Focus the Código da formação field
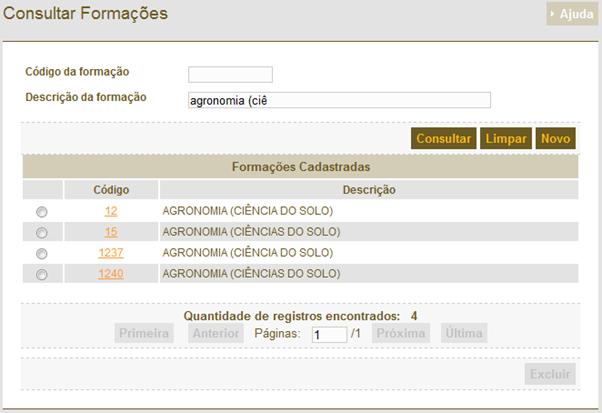Viewport: 602px width, 413px height. coord(230,74)
